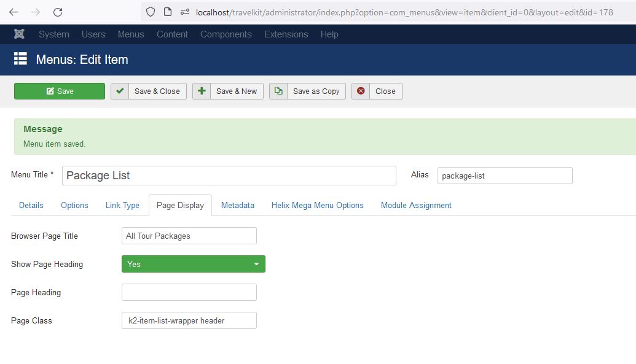Click the Alias text field
Screen dimensions: 636x364
click(504, 176)
